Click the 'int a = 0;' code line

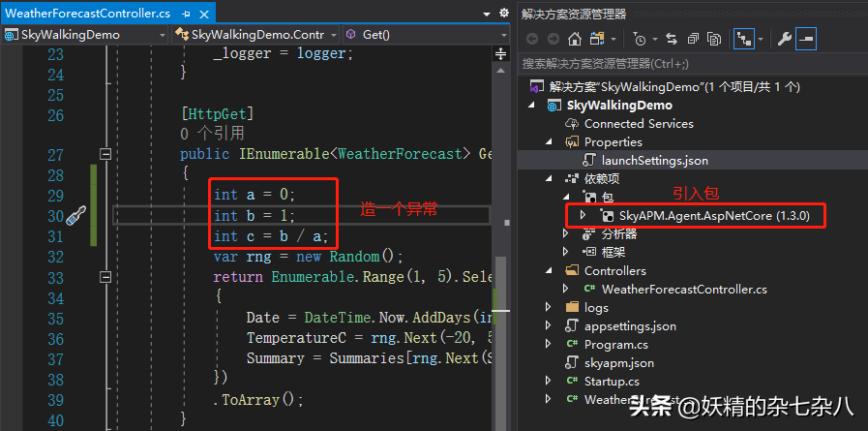click(x=254, y=195)
